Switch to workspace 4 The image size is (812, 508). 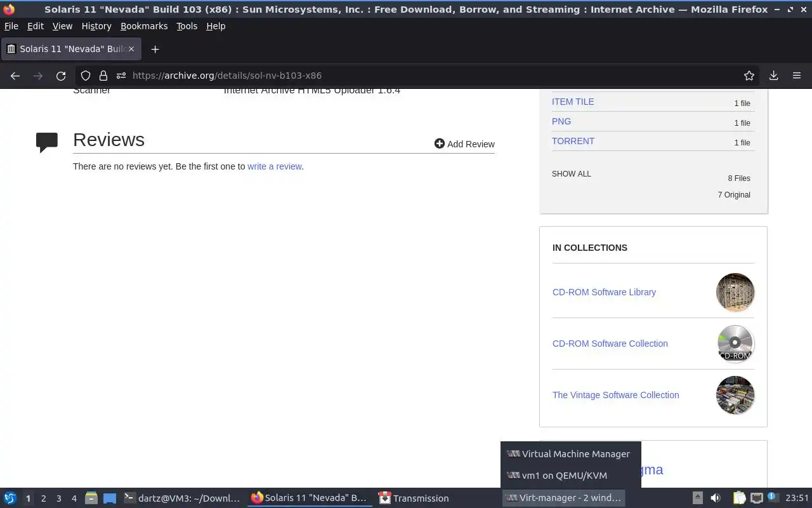click(x=74, y=498)
